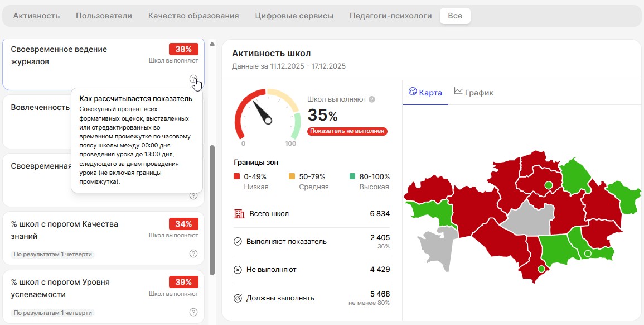Click help icon on Качества знаний card

point(193,254)
